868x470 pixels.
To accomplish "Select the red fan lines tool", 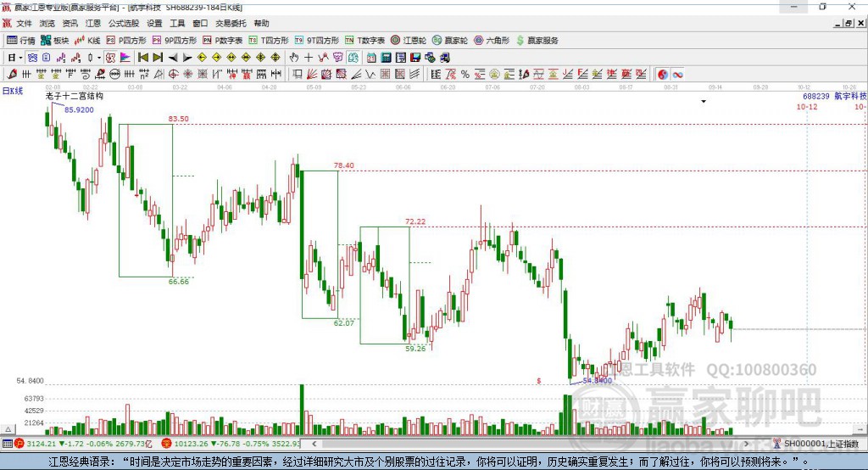I will (x=312, y=75).
